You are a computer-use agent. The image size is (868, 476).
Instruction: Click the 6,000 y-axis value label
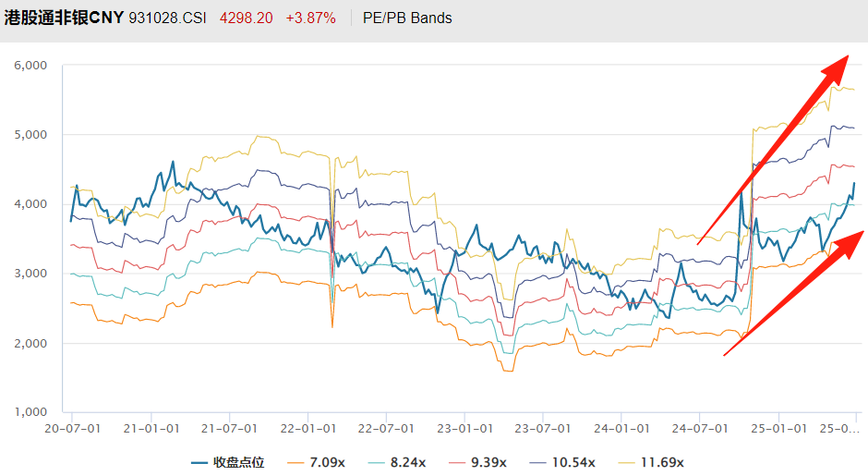coord(30,66)
